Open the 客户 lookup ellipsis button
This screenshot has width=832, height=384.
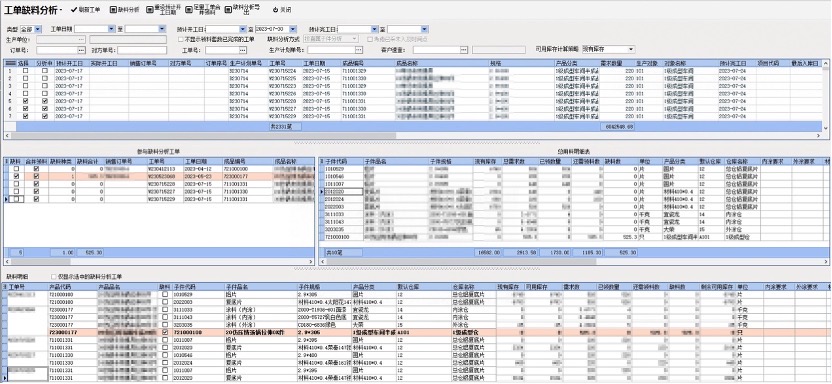click(463, 50)
